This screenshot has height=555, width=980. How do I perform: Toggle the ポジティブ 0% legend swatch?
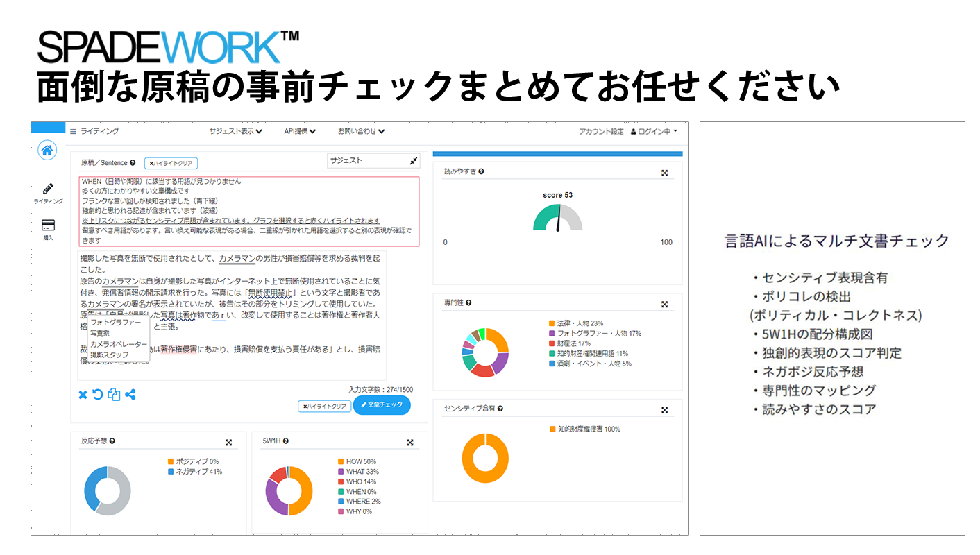(x=171, y=461)
